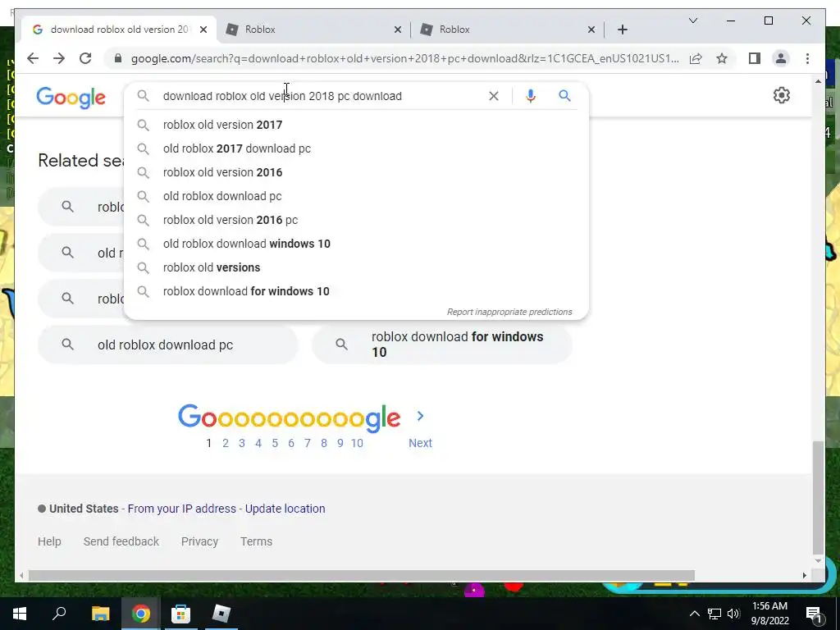Choose suggestion old roblox 2017 download pc
Viewport: 840px width, 630px height.
(x=356, y=148)
